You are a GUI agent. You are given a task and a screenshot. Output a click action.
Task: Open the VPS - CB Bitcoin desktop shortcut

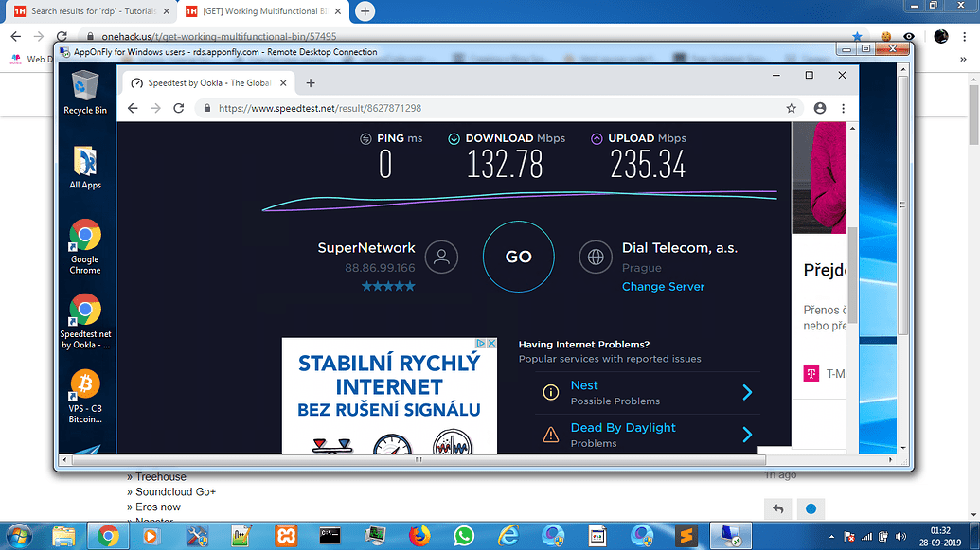[x=85, y=397]
